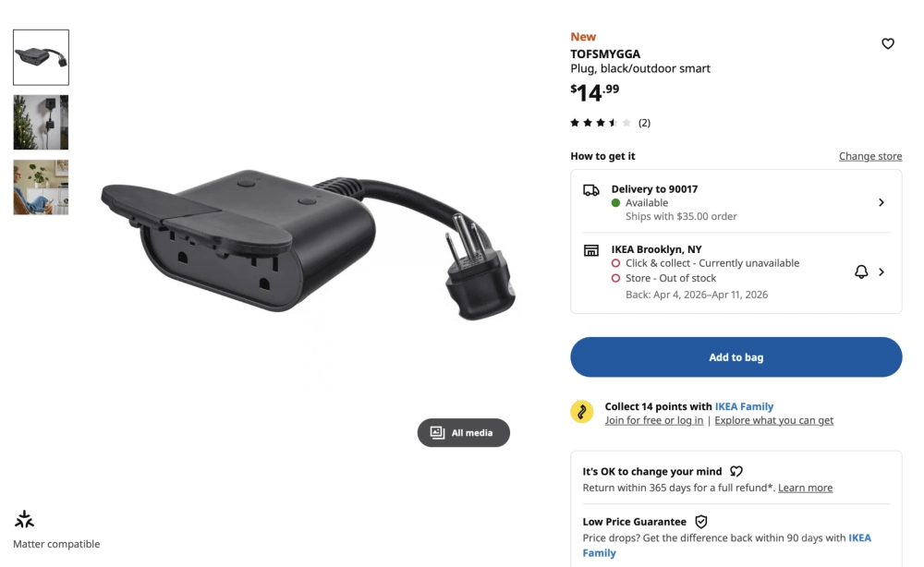Click Change store link
Viewport: 924px width, 567px height.
870,156
